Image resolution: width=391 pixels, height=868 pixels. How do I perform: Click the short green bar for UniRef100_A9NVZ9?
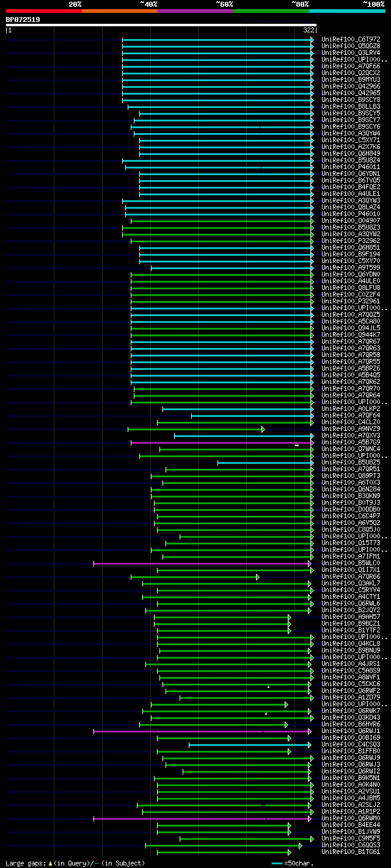[x=196, y=429]
